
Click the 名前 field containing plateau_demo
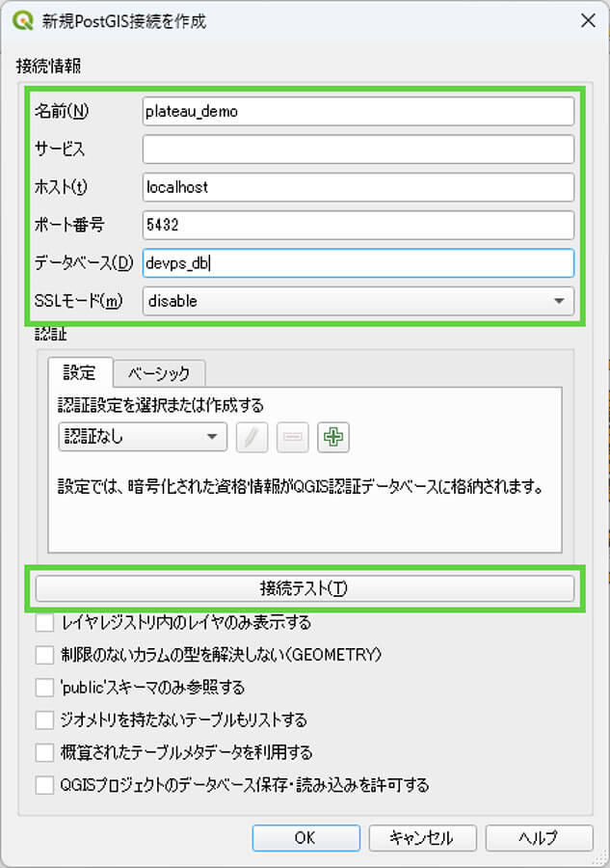click(x=358, y=111)
